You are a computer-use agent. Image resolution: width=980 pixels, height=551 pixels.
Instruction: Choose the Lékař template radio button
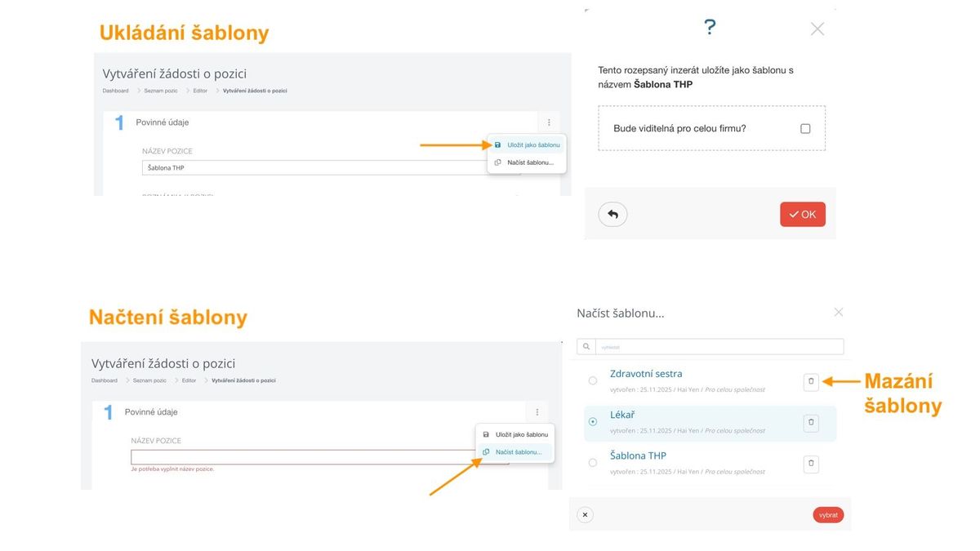click(593, 422)
